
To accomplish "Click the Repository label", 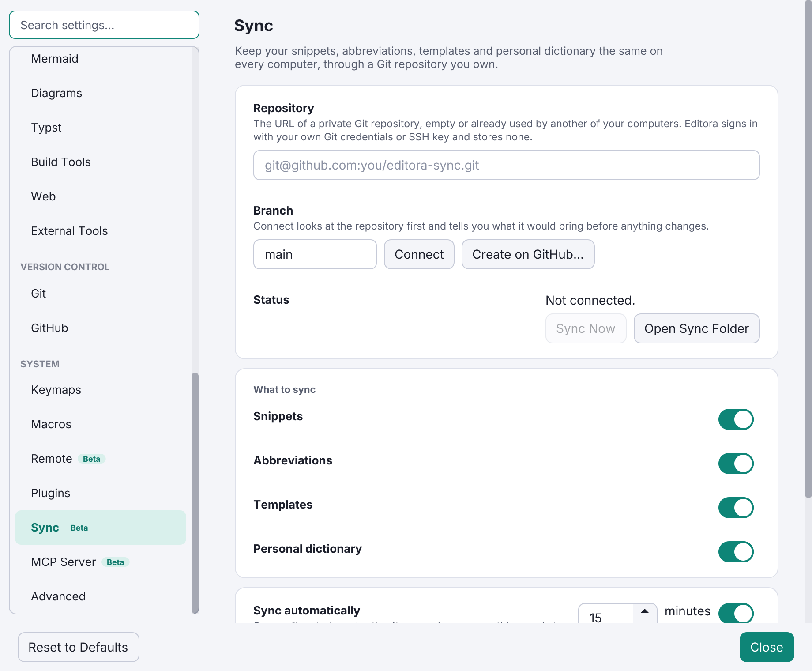I will tap(283, 108).
